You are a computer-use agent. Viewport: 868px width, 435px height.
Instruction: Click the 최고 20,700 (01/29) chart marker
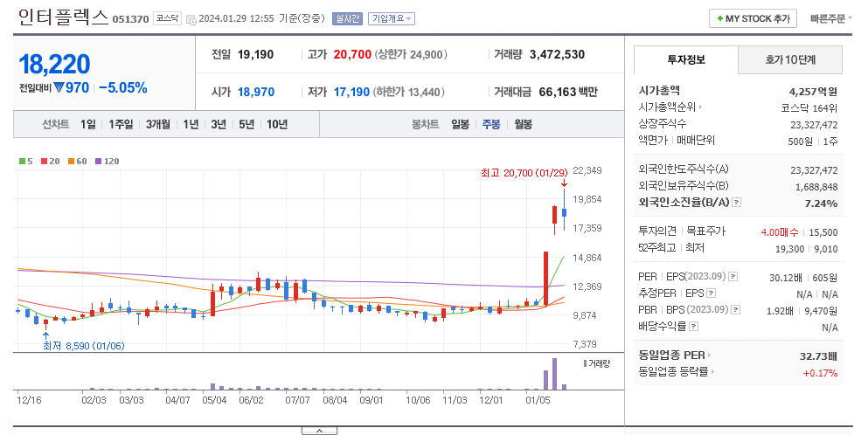[x=524, y=173]
